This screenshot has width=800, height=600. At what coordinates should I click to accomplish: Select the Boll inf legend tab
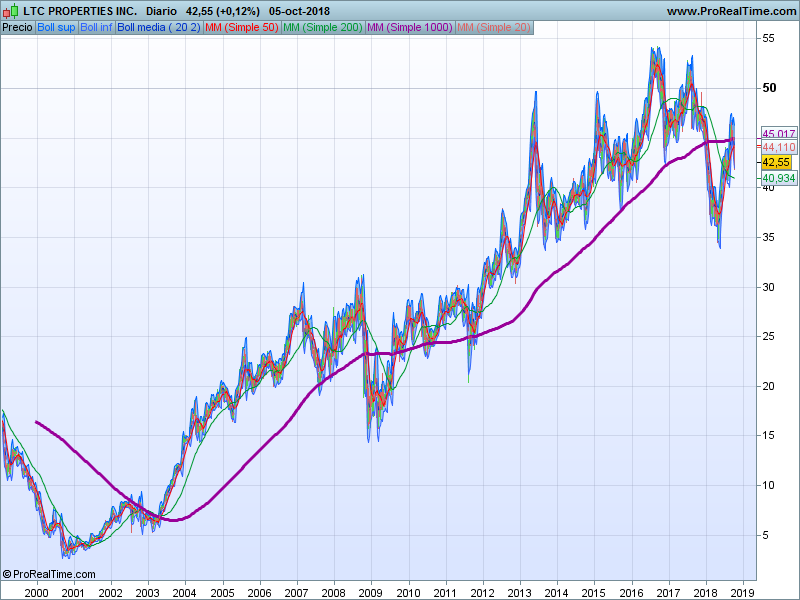pos(96,28)
